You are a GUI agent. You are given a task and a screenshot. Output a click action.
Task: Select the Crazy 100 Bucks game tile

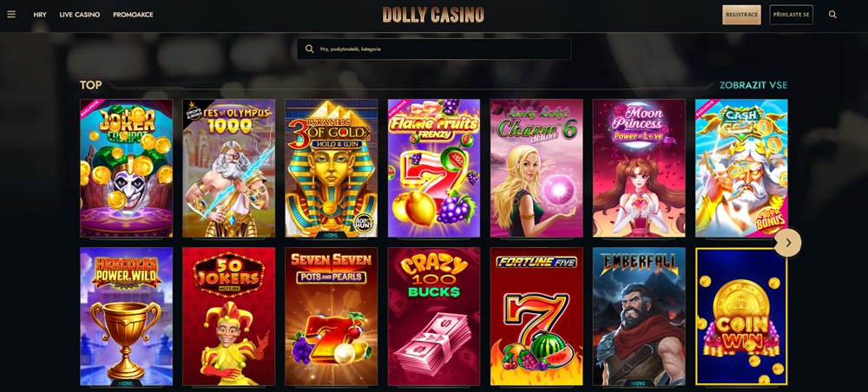[434, 317]
